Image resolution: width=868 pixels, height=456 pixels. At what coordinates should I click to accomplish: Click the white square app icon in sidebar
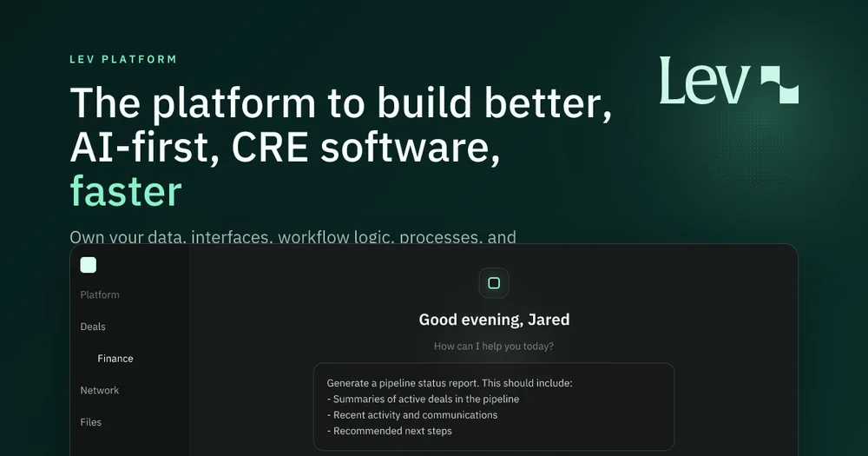(x=88, y=265)
